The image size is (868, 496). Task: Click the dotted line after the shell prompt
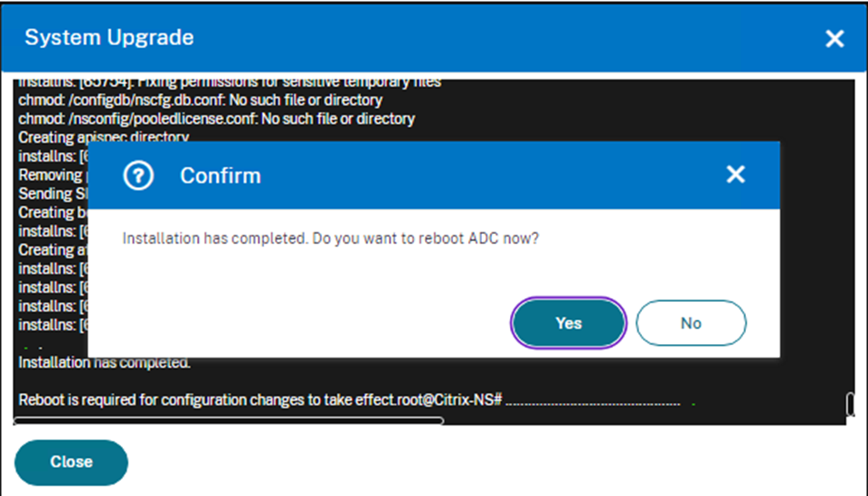[x=592, y=401]
